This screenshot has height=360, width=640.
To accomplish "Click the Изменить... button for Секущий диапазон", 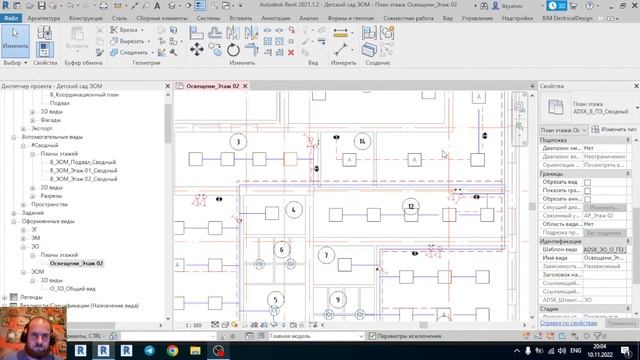I will tap(605, 207).
